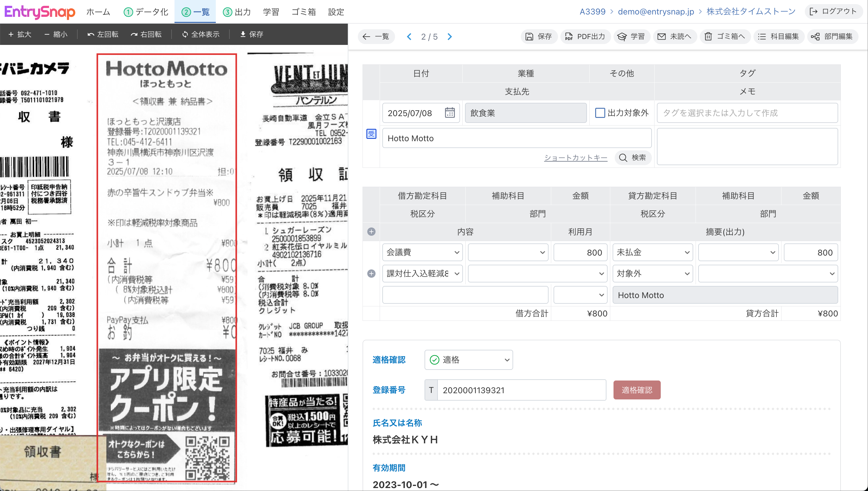
Task: Click the メモ memo text area
Action: [x=747, y=146]
